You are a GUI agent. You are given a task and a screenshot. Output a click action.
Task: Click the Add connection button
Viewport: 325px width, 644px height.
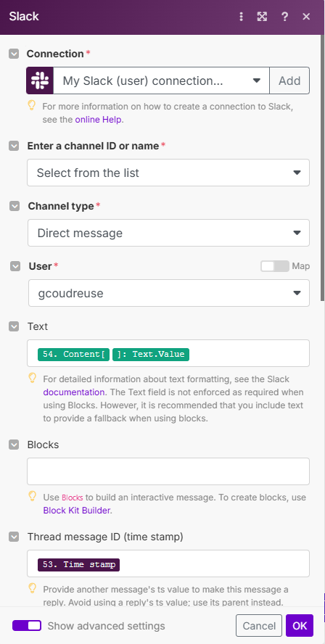pyautogui.click(x=289, y=80)
